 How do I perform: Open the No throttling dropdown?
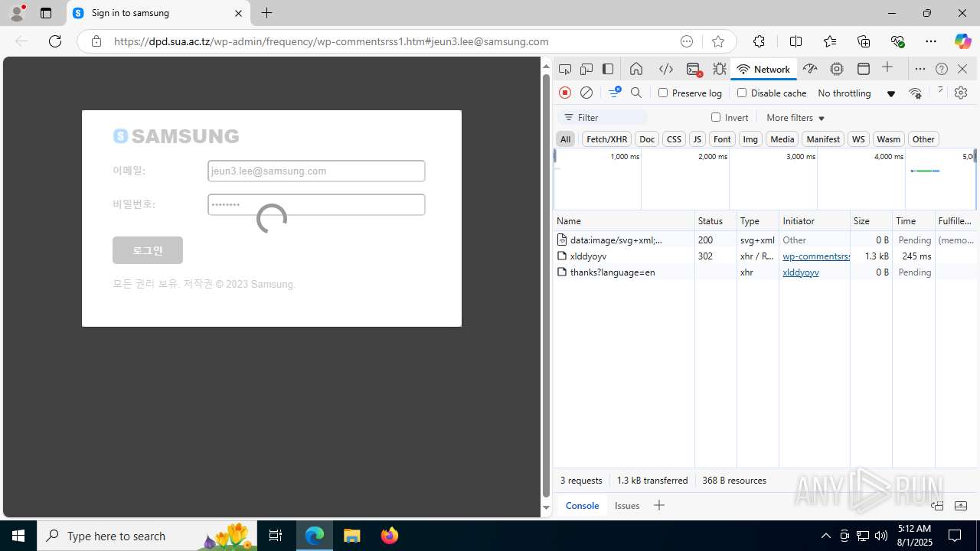click(856, 93)
